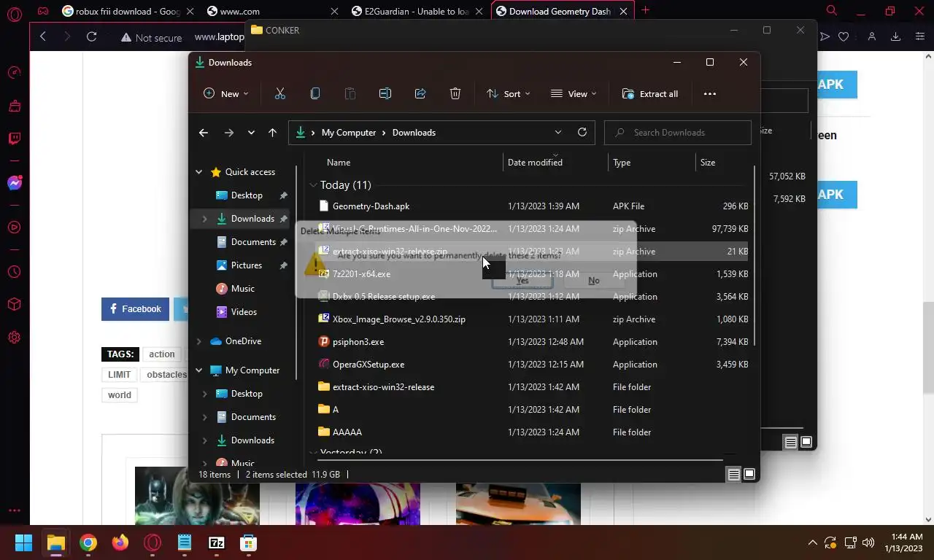Open a new tab in Opera GX
This screenshot has height=560, width=934.
645,10
